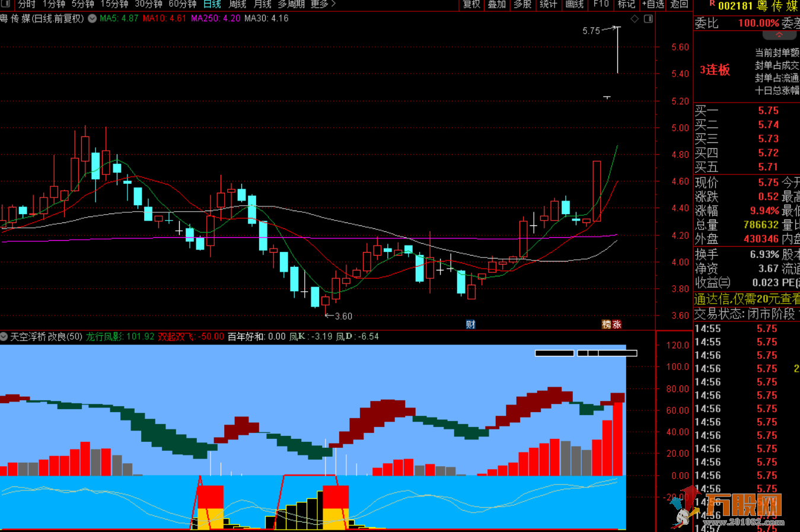
Task: Open 多周期 multi-period view
Action: (x=292, y=4)
